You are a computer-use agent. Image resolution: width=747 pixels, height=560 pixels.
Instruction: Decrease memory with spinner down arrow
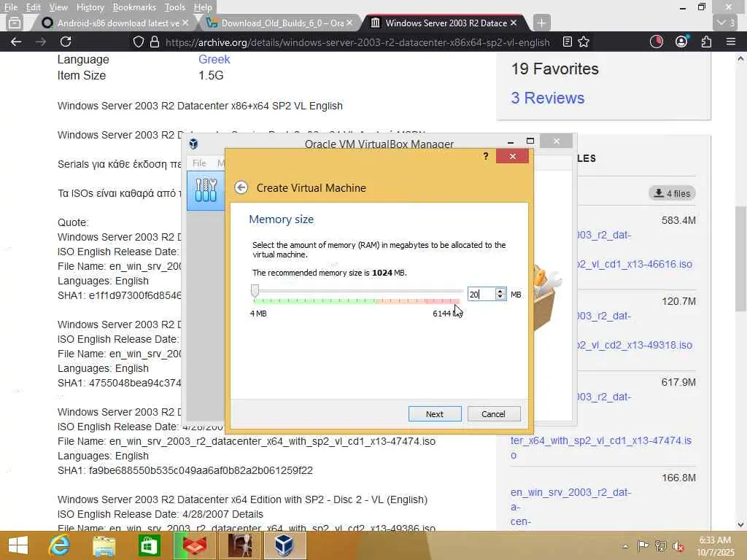pyautogui.click(x=500, y=297)
